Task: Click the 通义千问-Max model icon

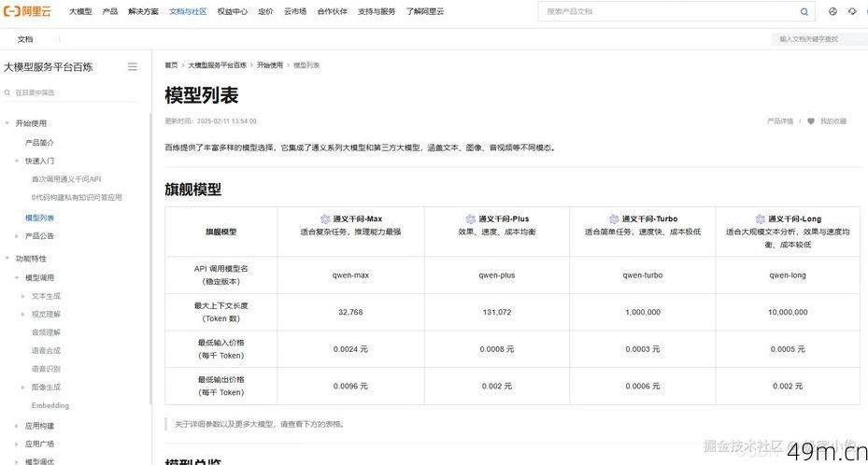Action: click(x=325, y=219)
